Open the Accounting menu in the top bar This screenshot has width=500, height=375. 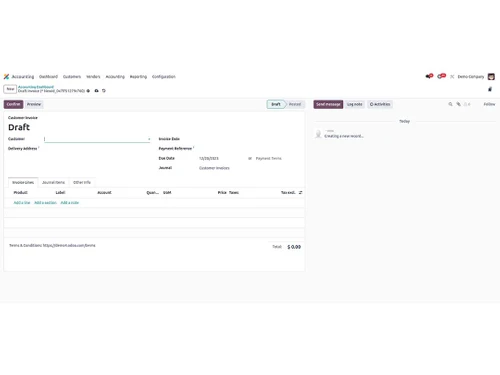pyautogui.click(x=115, y=77)
